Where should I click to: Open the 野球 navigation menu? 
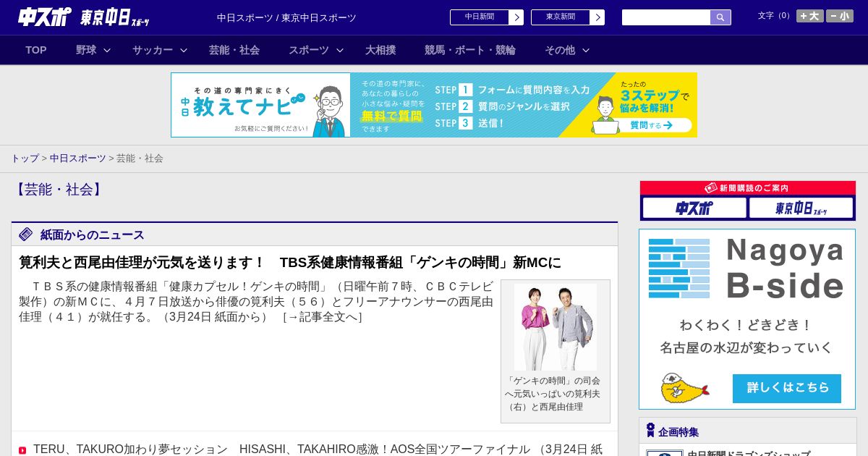86,50
